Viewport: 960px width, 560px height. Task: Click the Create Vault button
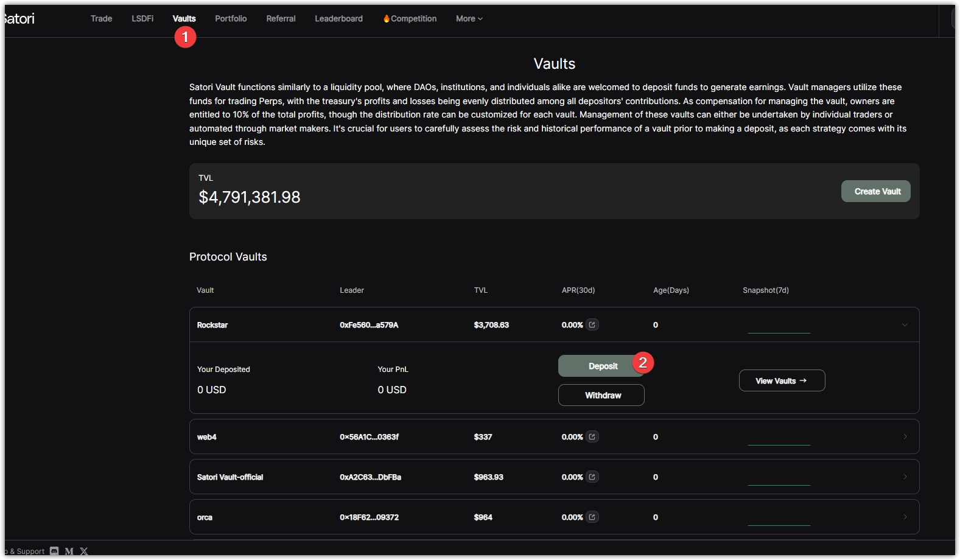coord(875,191)
